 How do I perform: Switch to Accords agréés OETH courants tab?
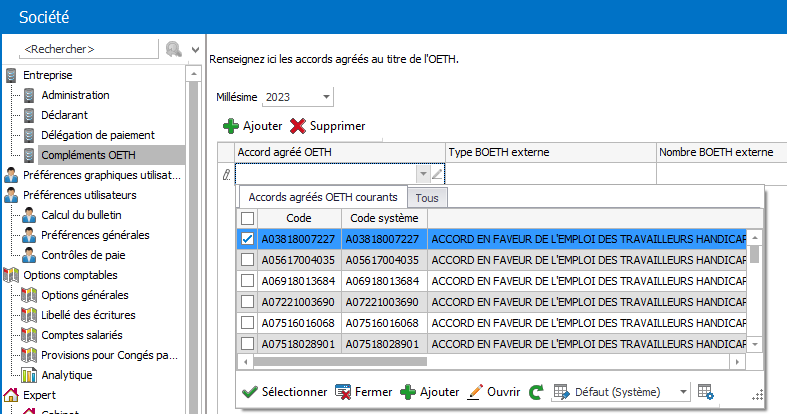(323, 197)
